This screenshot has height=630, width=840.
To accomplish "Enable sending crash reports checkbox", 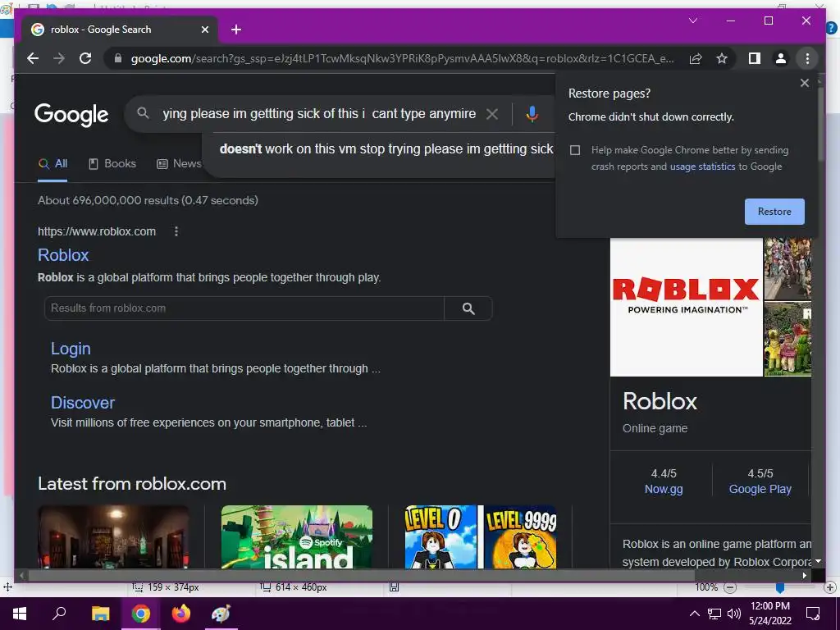I will pyautogui.click(x=575, y=150).
